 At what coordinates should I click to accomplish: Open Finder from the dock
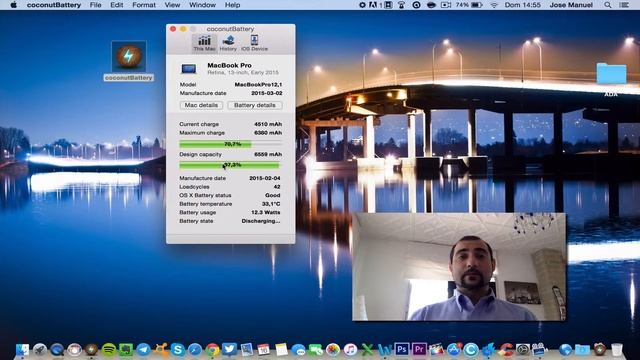click(x=22, y=349)
